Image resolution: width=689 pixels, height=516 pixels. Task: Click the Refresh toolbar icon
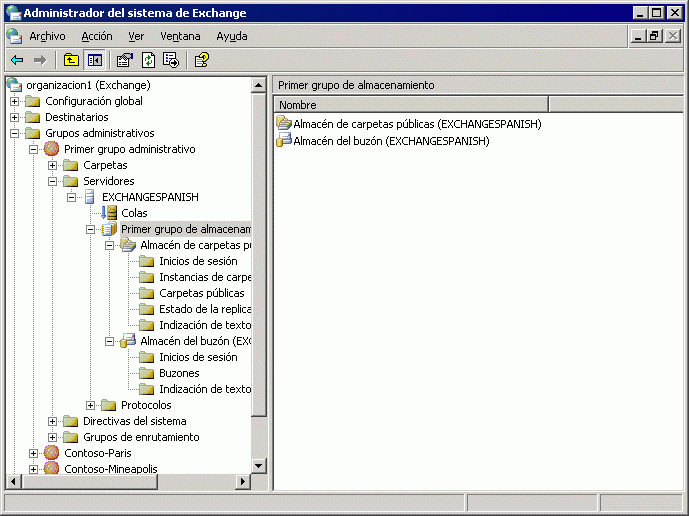[148, 60]
